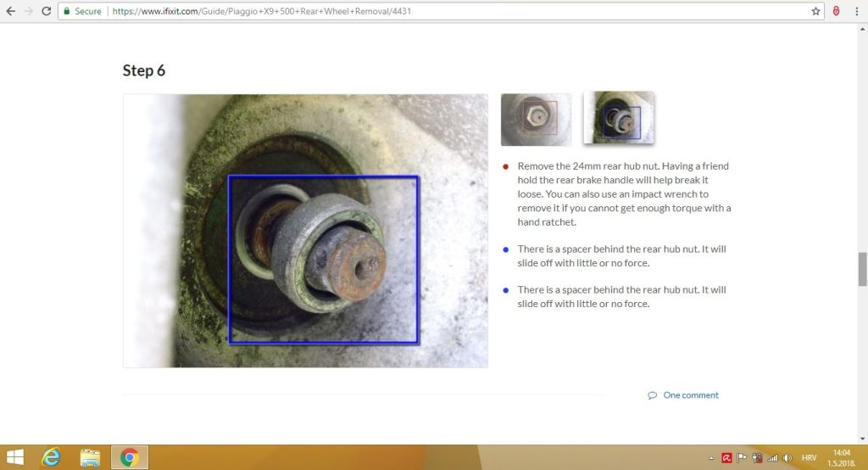This screenshot has width=868, height=470.
Task: Click the browser forward arrow
Action: coord(28,11)
